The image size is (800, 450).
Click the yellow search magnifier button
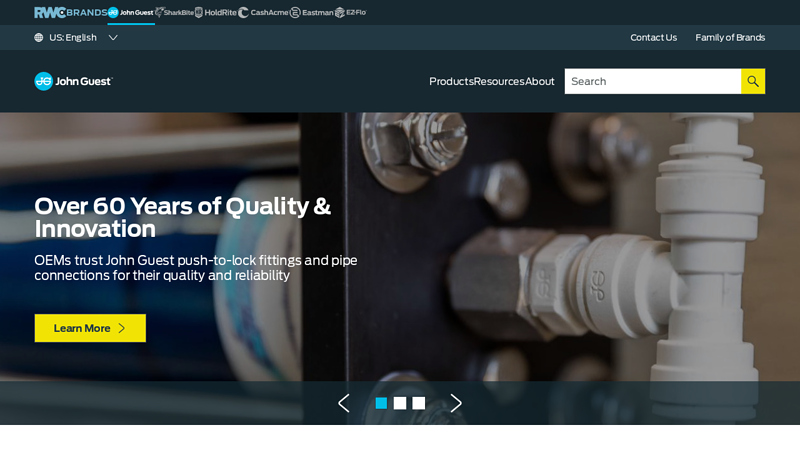point(753,81)
